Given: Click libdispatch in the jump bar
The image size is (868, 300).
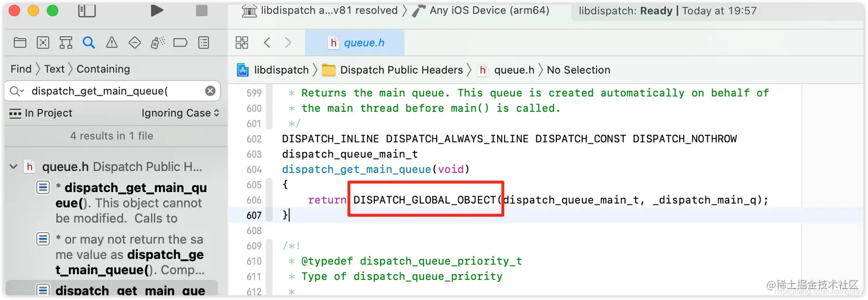Looking at the screenshot, I should (273, 70).
